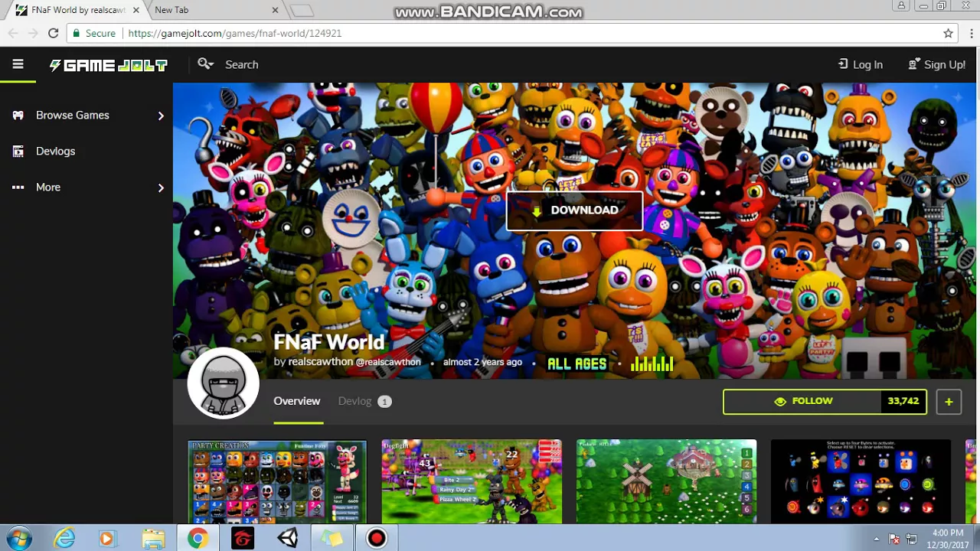Show hidden system tray icons arrow
Image resolution: width=980 pixels, height=551 pixels.
coord(876,539)
